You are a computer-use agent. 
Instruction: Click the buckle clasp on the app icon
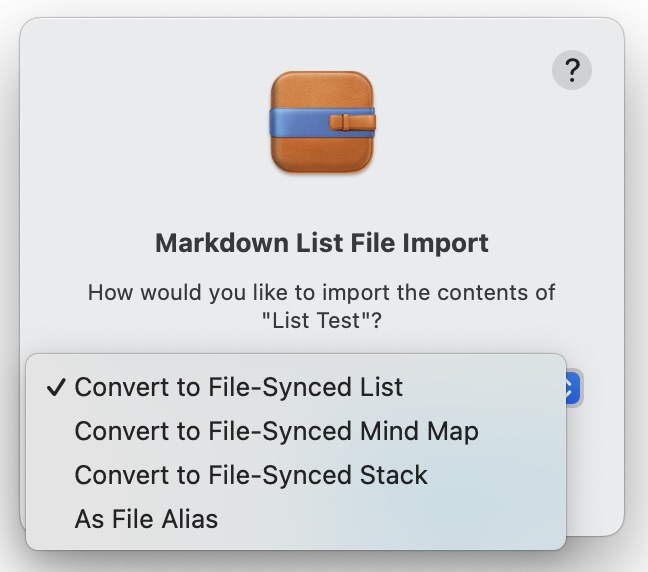(353, 123)
